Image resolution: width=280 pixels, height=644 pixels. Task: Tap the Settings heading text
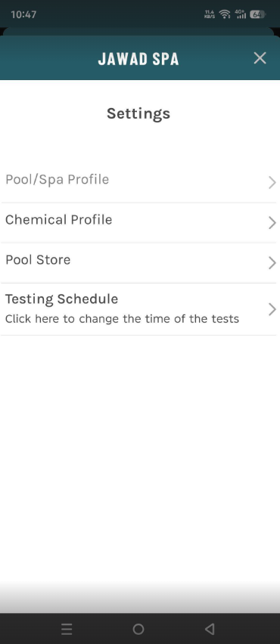coord(138,113)
